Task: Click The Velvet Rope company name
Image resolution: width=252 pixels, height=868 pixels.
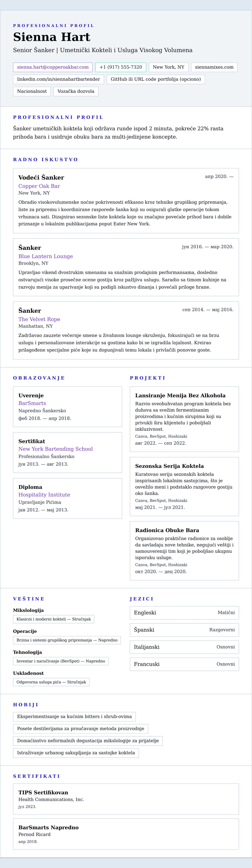Action: pyautogui.click(x=39, y=319)
